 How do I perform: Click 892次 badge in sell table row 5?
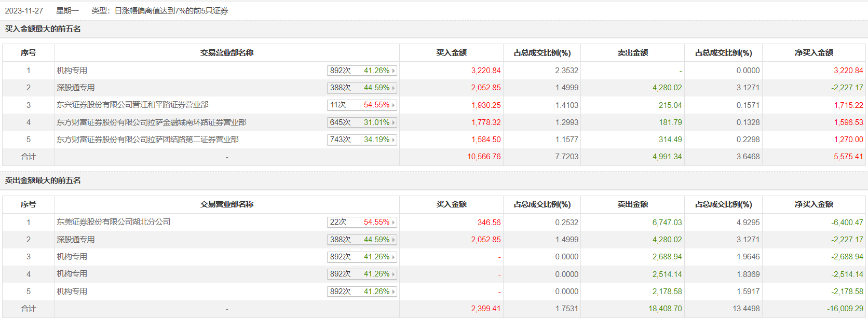pyautogui.click(x=341, y=292)
